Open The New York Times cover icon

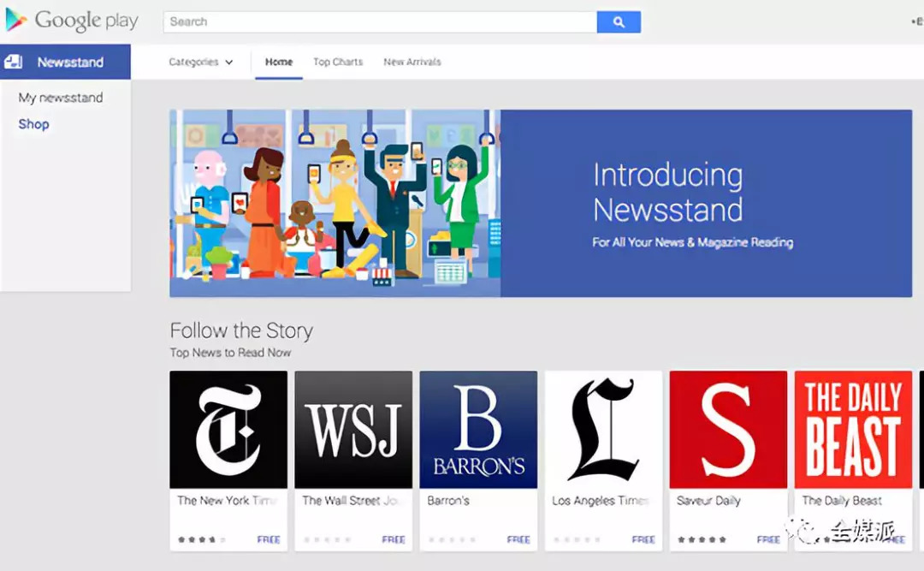[228, 430]
